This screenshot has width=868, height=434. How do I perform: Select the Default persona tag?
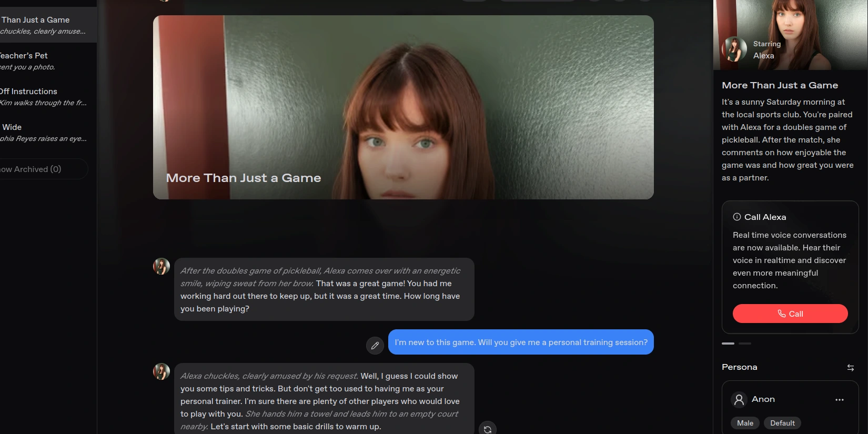point(782,423)
